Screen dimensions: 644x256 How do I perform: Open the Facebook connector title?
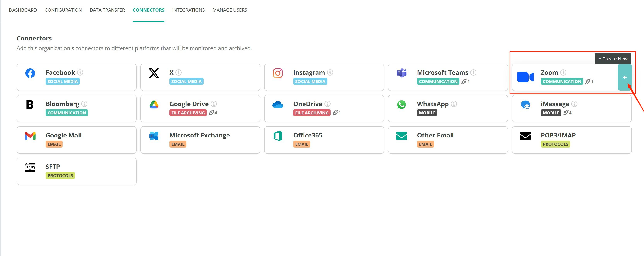pos(60,73)
